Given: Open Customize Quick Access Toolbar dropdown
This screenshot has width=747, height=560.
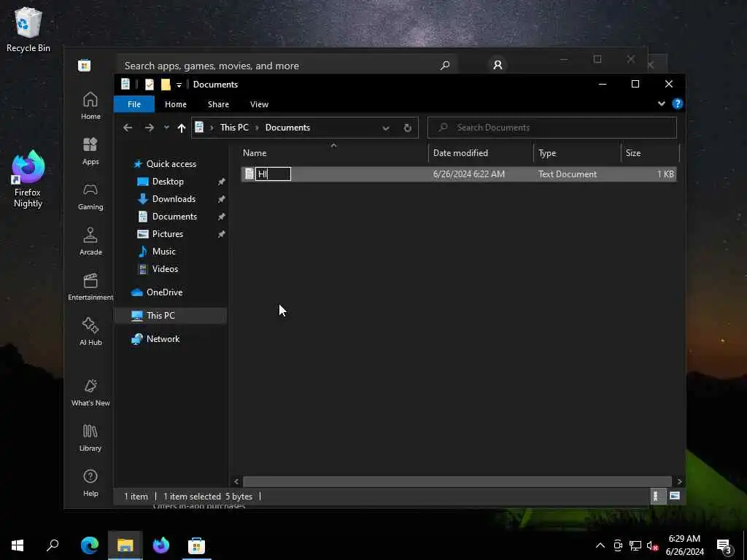Looking at the screenshot, I should pos(179,85).
